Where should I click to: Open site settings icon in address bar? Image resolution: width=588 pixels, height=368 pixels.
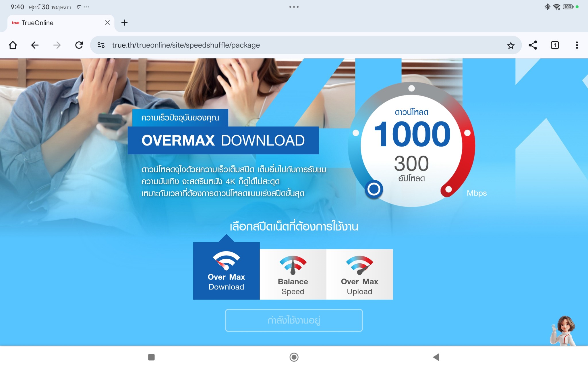[x=101, y=45]
